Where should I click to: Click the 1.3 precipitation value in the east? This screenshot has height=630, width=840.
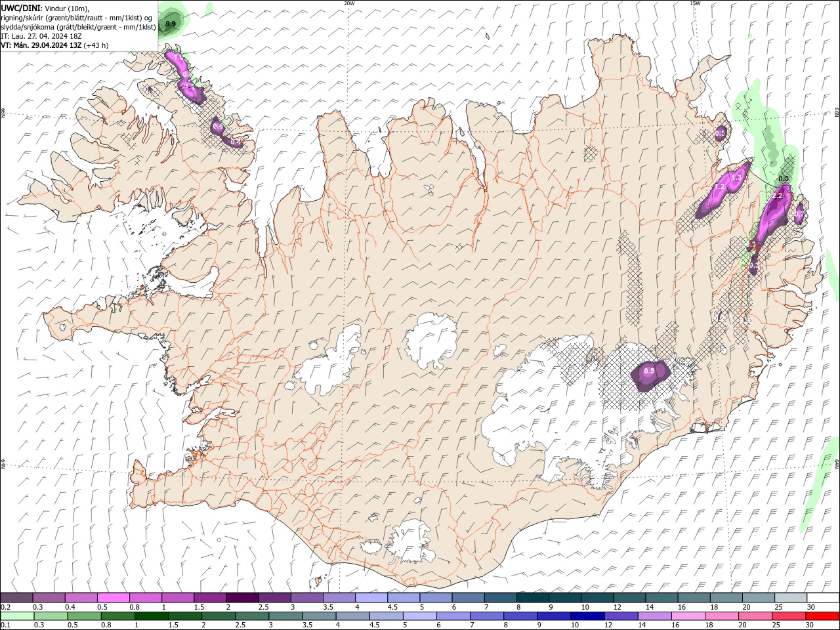point(737,177)
